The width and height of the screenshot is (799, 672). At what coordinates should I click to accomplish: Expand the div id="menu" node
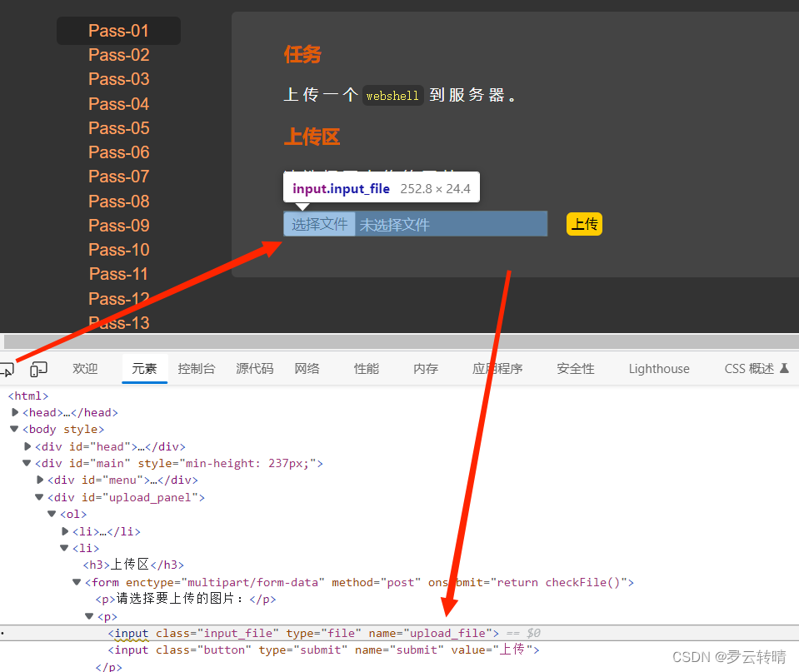(x=40, y=480)
